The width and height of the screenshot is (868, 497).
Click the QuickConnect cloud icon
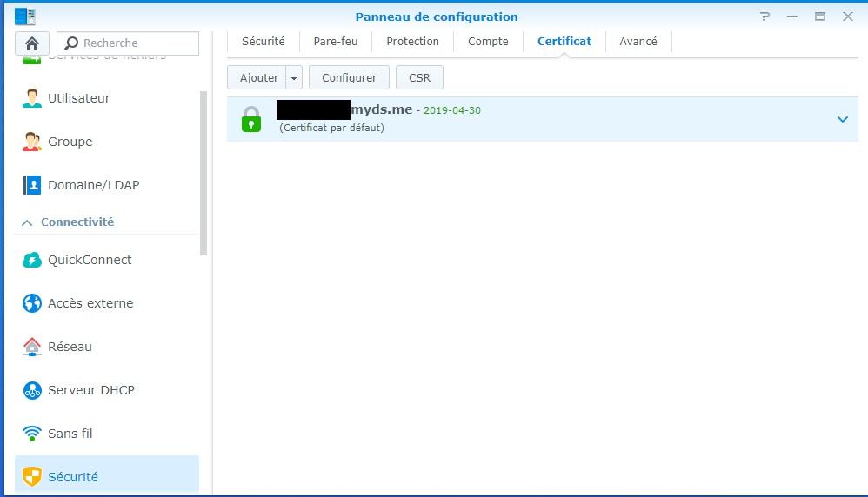(x=32, y=260)
